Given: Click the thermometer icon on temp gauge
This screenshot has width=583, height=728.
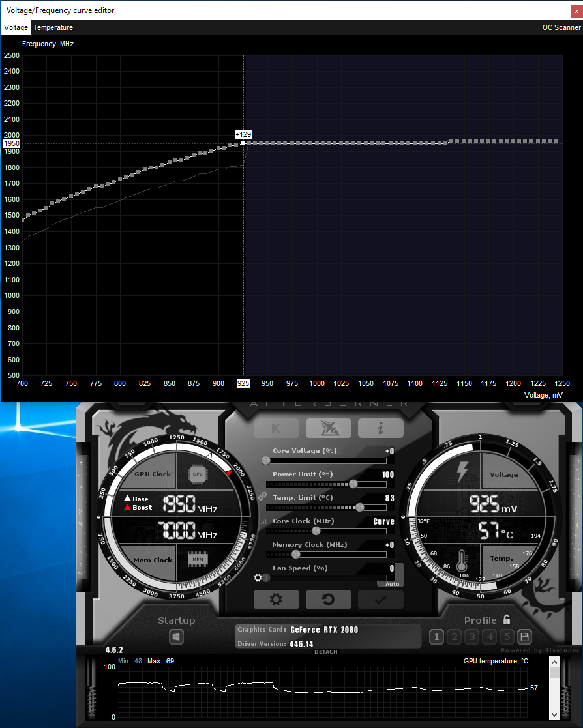Looking at the screenshot, I should [x=461, y=561].
